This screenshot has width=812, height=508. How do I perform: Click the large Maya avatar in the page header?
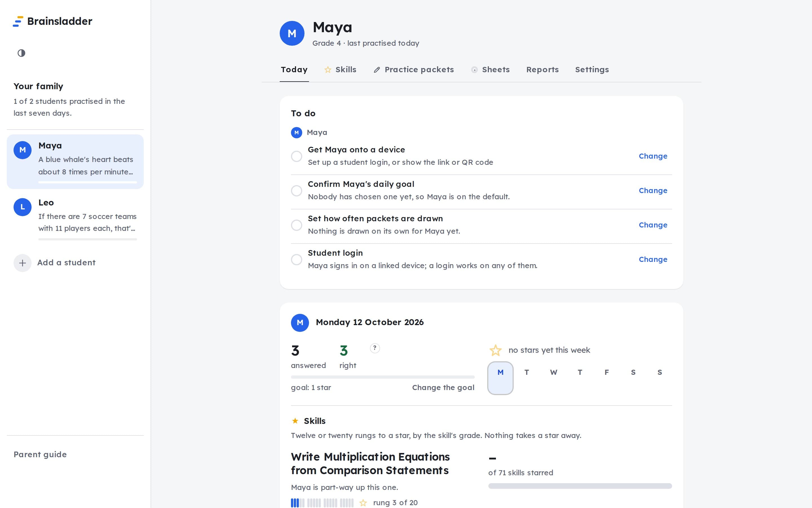(x=292, y=33)
